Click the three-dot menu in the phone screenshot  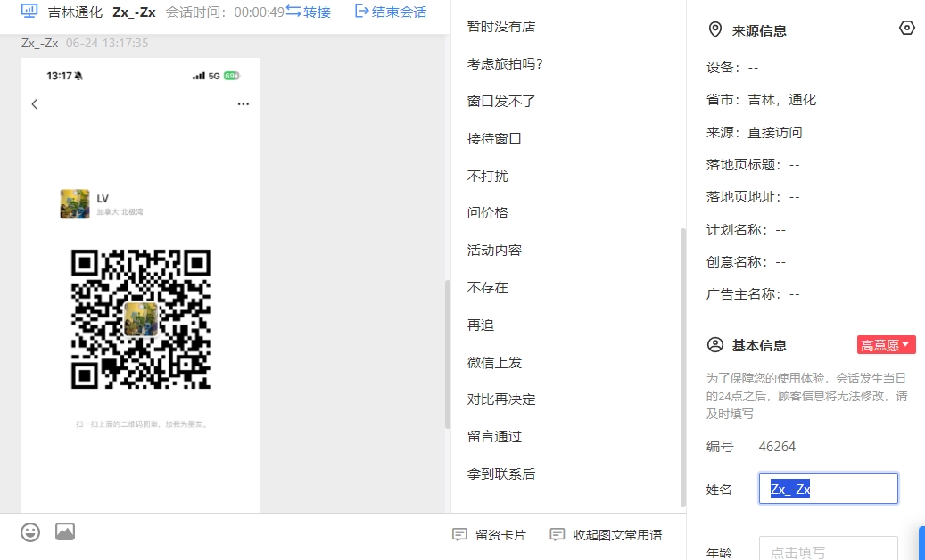243,103
